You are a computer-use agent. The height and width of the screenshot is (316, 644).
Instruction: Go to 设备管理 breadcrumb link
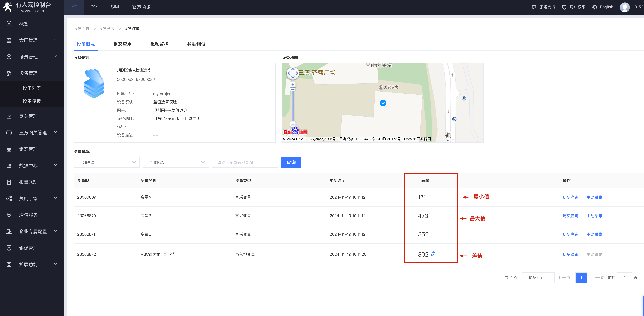tap(82, 28)
